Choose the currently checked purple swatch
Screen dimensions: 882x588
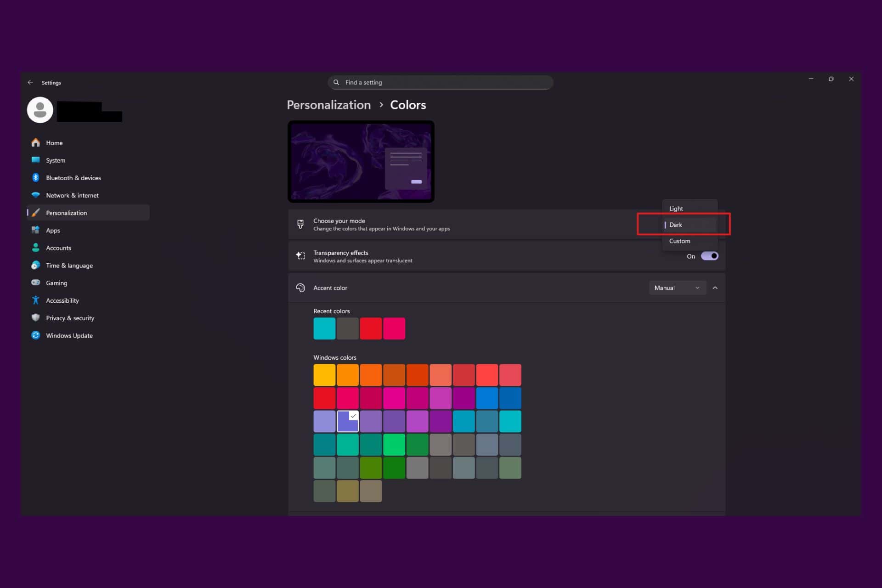click(348, 421)
